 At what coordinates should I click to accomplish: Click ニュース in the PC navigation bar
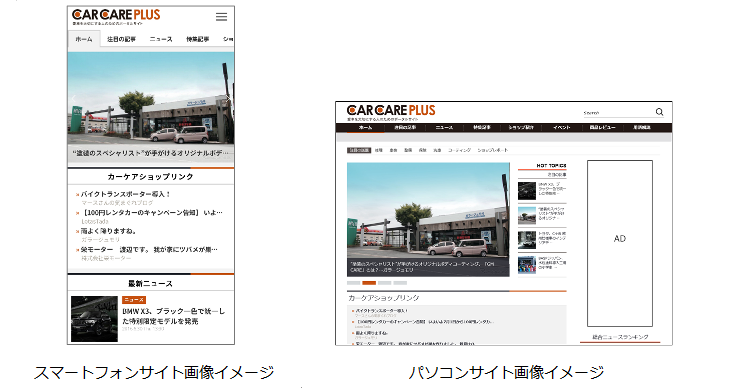[x=444, y=127]
